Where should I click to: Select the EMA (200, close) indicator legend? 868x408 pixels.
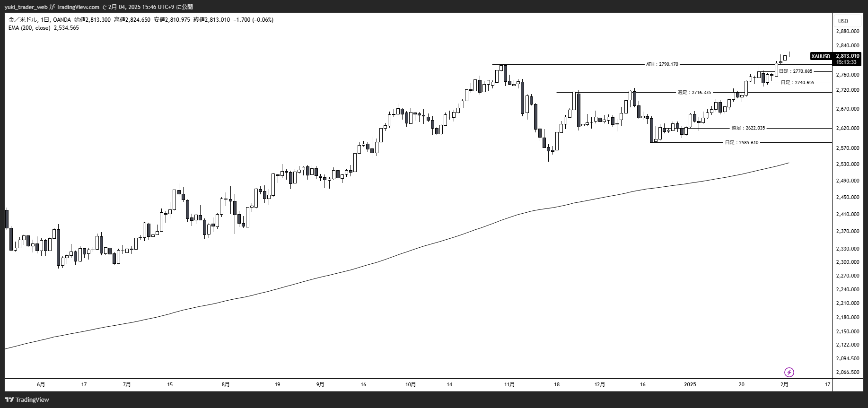click(x=29, y=28)
